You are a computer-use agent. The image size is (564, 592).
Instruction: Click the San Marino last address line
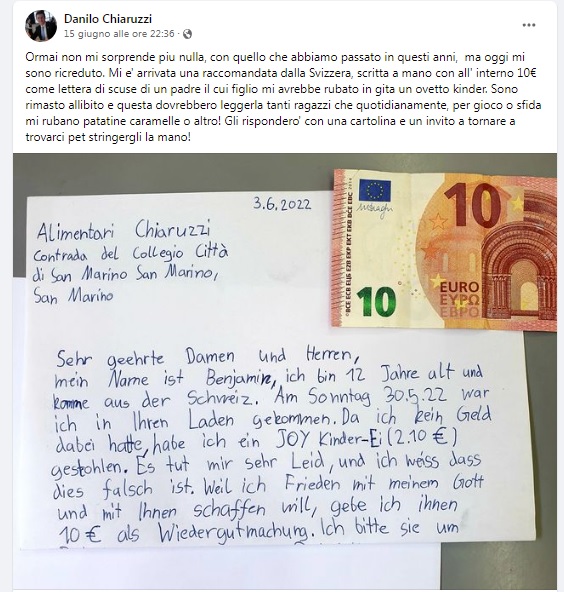[73, 296]
